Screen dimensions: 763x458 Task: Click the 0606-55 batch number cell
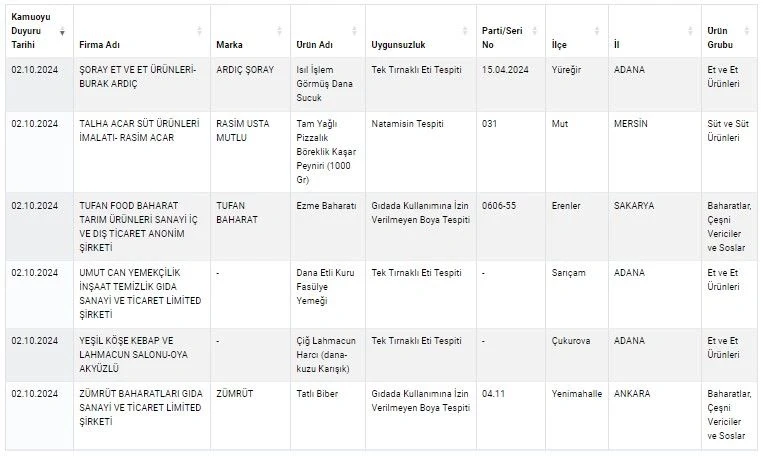coord(511,226)
